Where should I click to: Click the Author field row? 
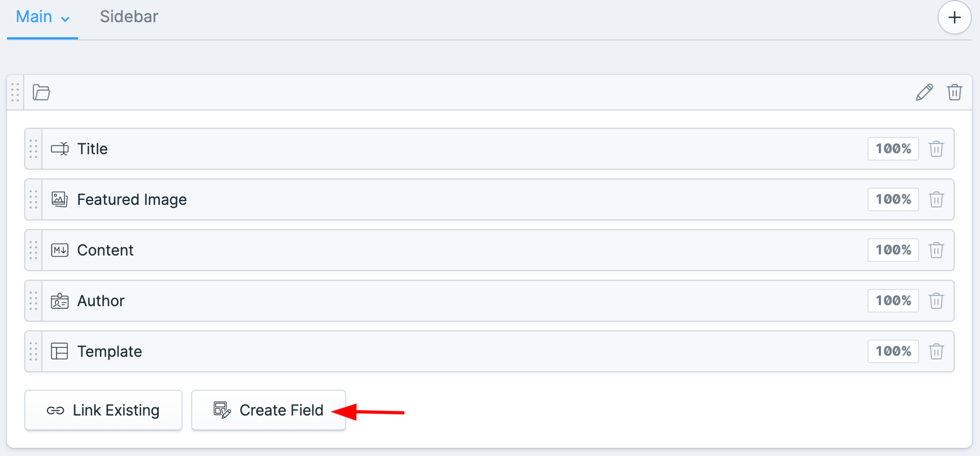429,301
